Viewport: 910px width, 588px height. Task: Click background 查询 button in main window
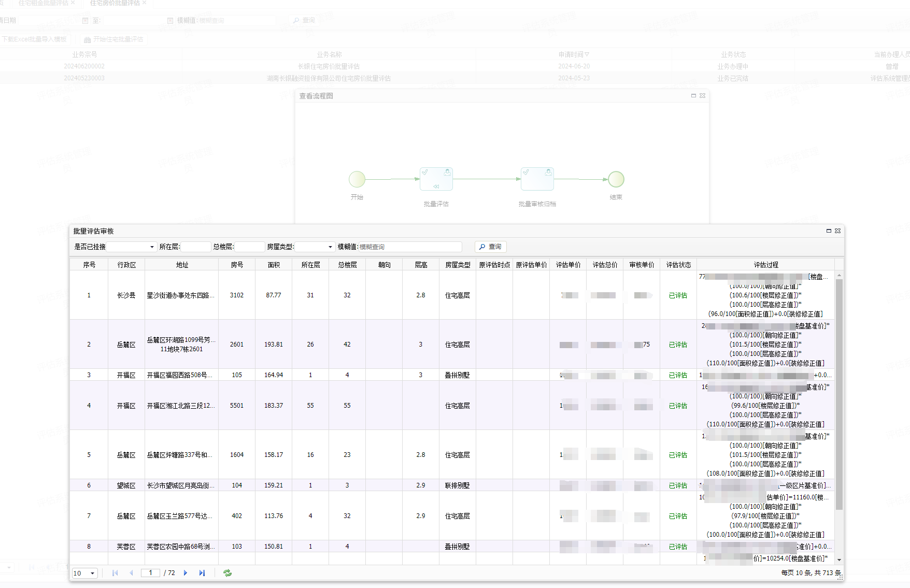tap(304, 20)
